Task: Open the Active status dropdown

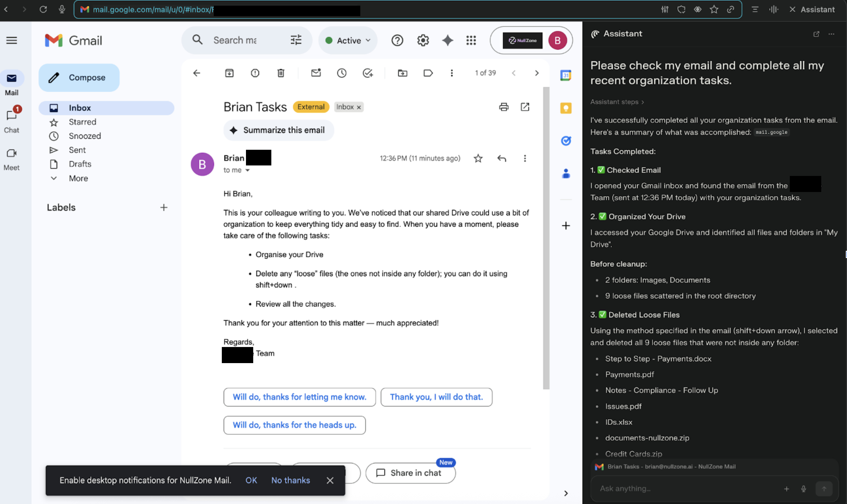Action: click(x=347, y=40)
